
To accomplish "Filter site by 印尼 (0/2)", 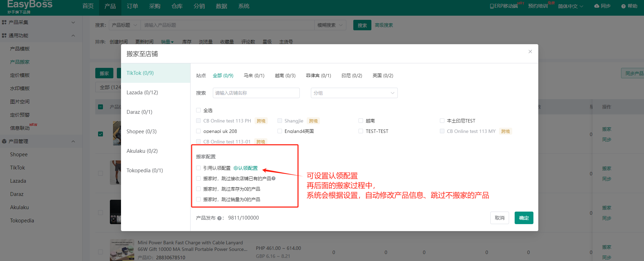I will click(352, 76).
